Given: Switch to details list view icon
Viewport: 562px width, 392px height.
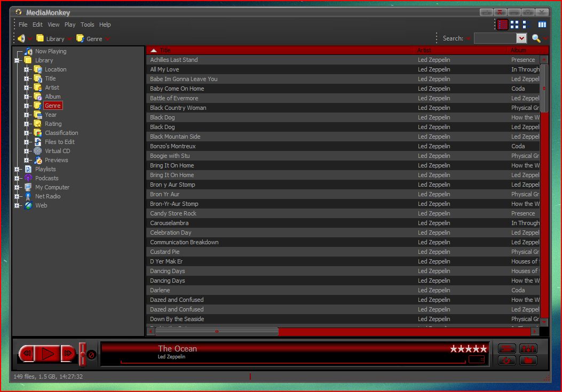Looking at the screenshot, I should pyautogui.click(x=503, y=25).
